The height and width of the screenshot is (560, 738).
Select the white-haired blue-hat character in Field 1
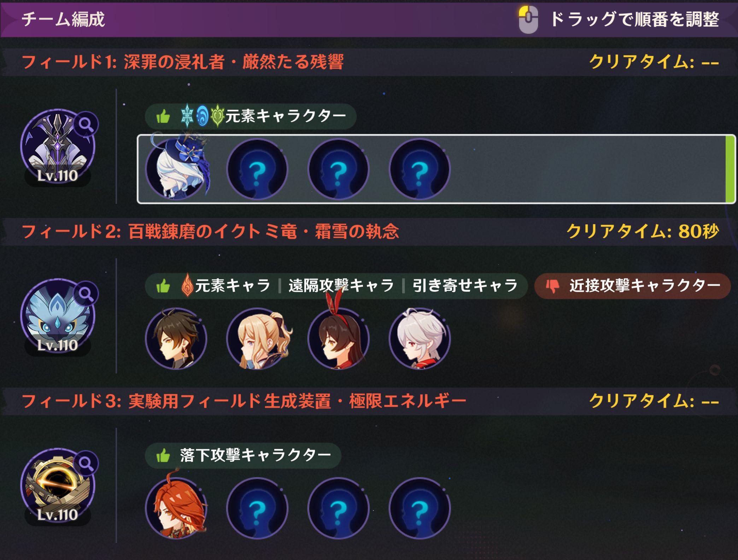click(x=176, y=169)
